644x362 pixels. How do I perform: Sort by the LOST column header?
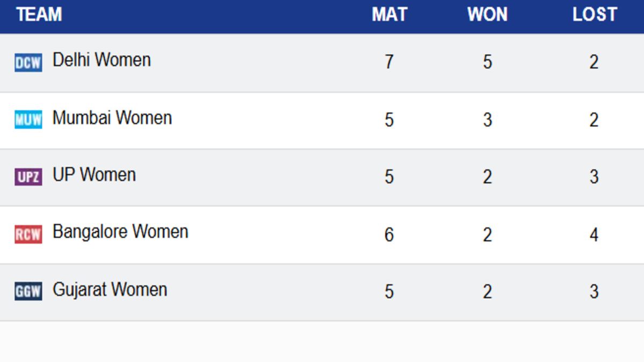(595, 14)
